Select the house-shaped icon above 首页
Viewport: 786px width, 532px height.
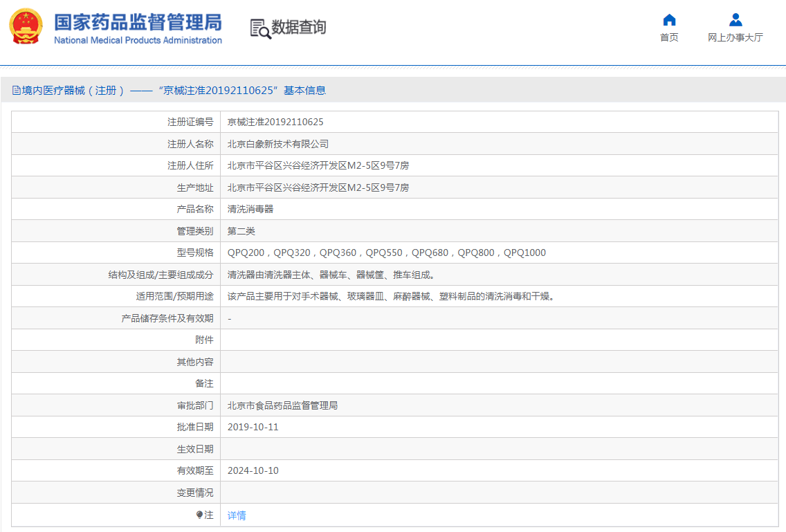coord(668,19)
